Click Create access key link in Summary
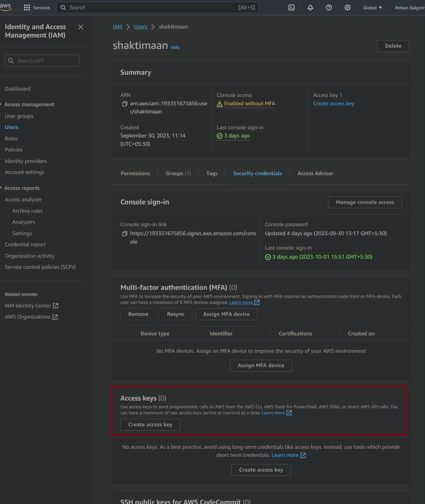The width and height of the screenshot is (425, 504). (x=333, y=103)
